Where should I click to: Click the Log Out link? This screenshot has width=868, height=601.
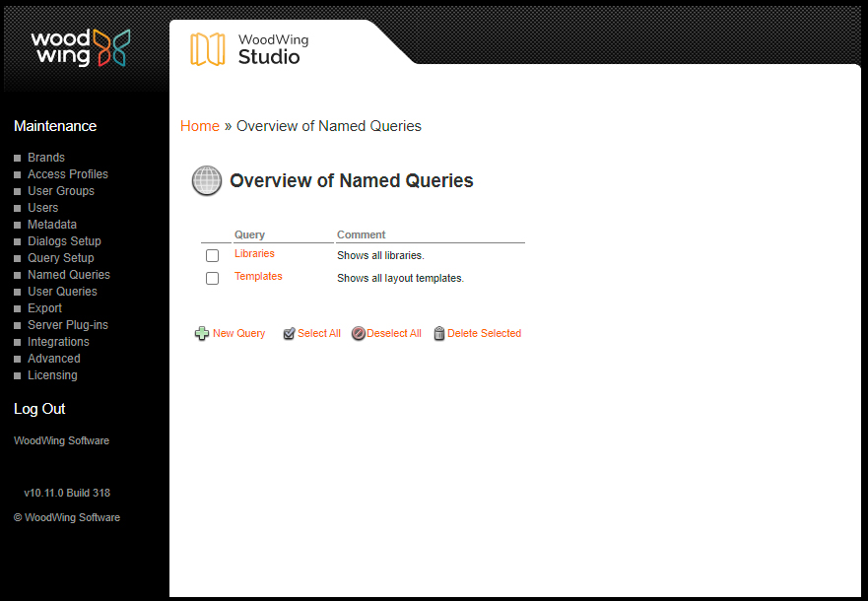coord(38,409)
